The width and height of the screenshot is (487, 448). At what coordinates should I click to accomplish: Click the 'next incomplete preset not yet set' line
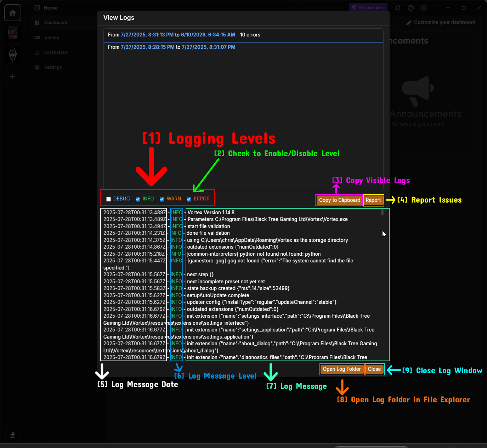(x=184, y=282)
